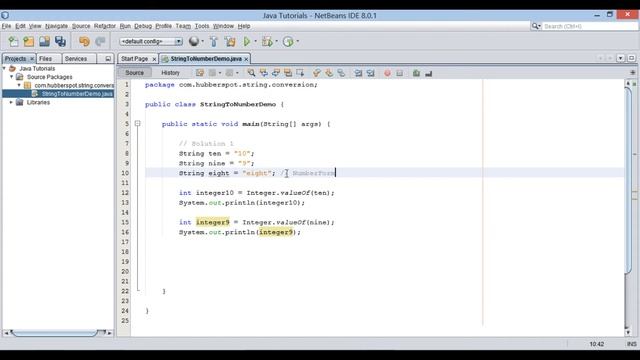
Task: Start macro recording with red icon
Action: tap(387, 73)
